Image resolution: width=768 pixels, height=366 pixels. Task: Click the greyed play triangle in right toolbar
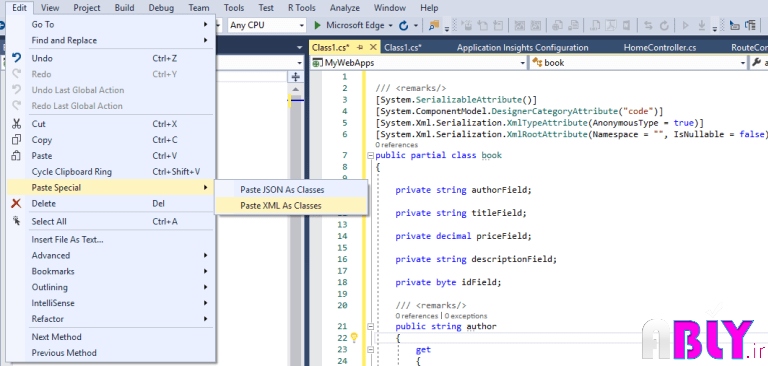pos(685,25)
